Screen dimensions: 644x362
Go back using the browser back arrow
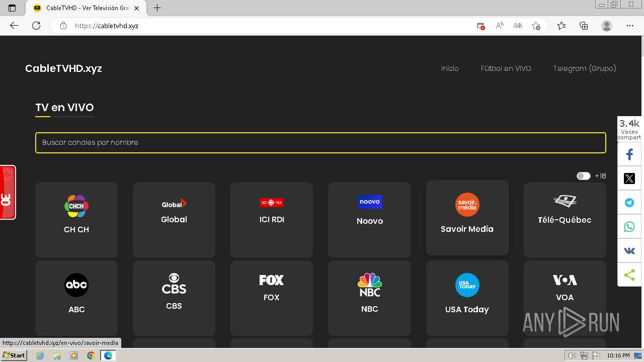[14, 26]
